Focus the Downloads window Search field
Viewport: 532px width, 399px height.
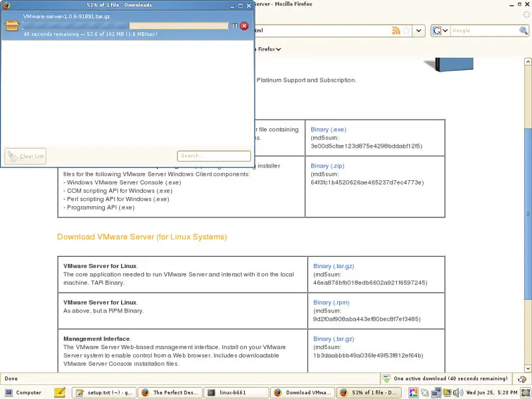pos(213,156)
